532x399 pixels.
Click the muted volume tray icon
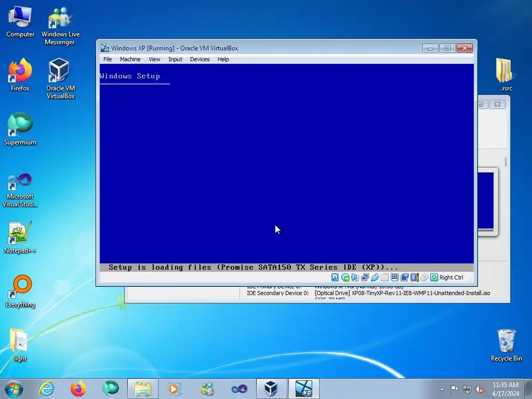click(x=480, y=389)
